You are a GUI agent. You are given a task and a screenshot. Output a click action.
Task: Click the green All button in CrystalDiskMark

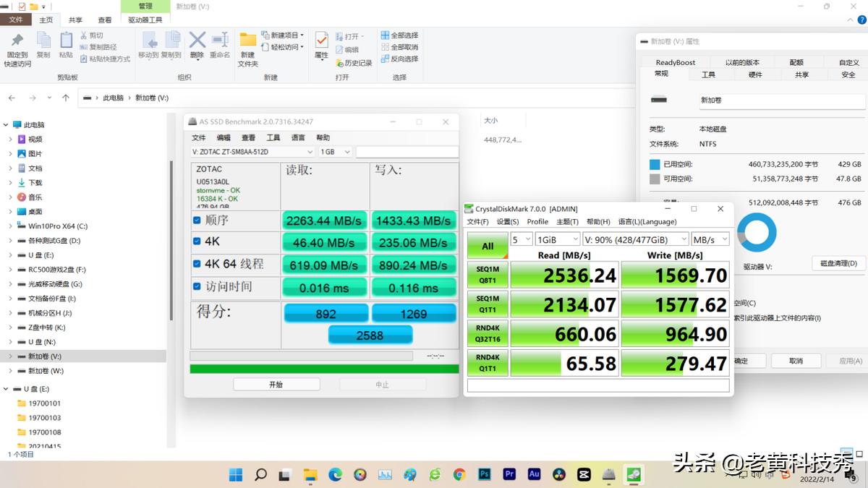488,246
